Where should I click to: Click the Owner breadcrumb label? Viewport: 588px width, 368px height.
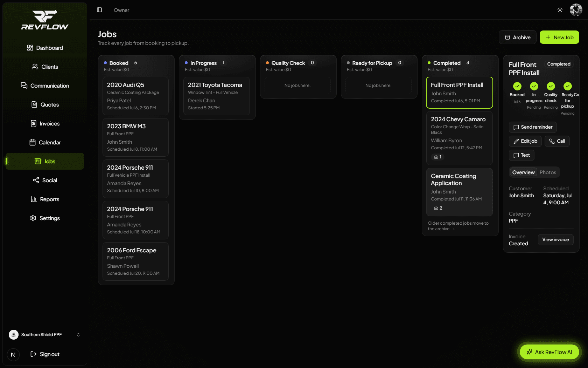[121, 10]
